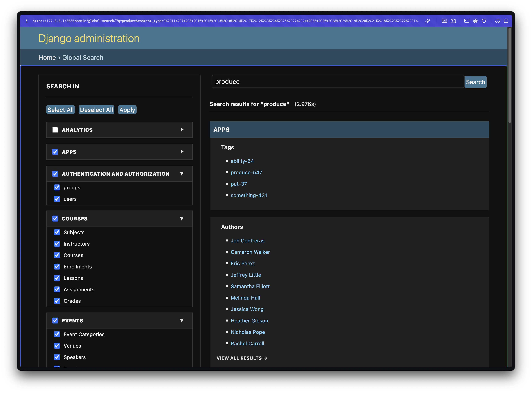
Task: Open author Rachel Carroll
Action: [247, 343]
